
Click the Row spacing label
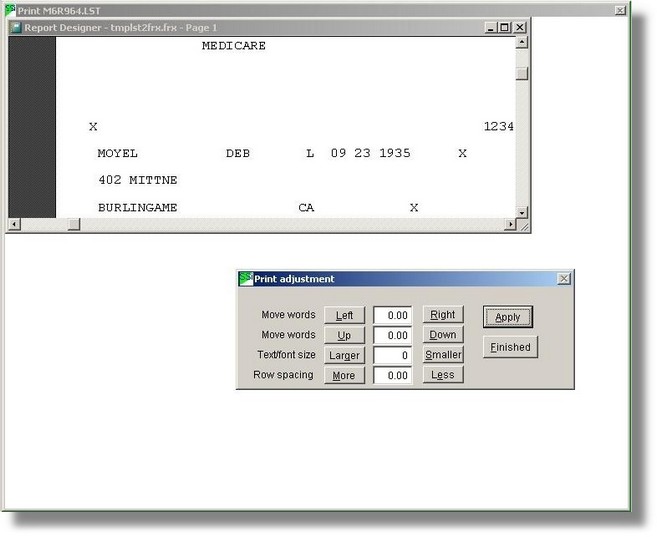(x=283, y=374)
